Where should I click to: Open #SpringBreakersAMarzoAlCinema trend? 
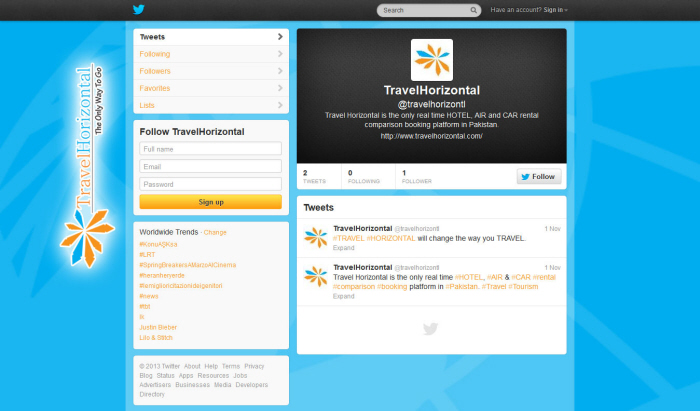coord(188,265)
